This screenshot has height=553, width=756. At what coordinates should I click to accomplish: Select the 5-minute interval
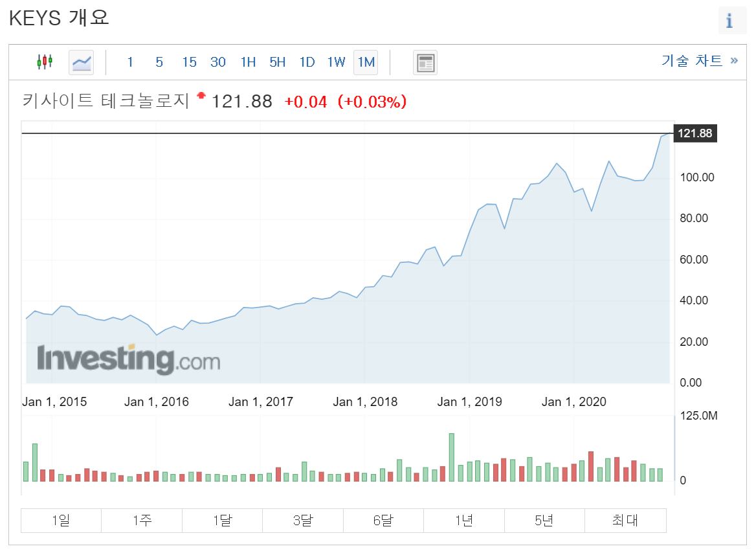159,62
